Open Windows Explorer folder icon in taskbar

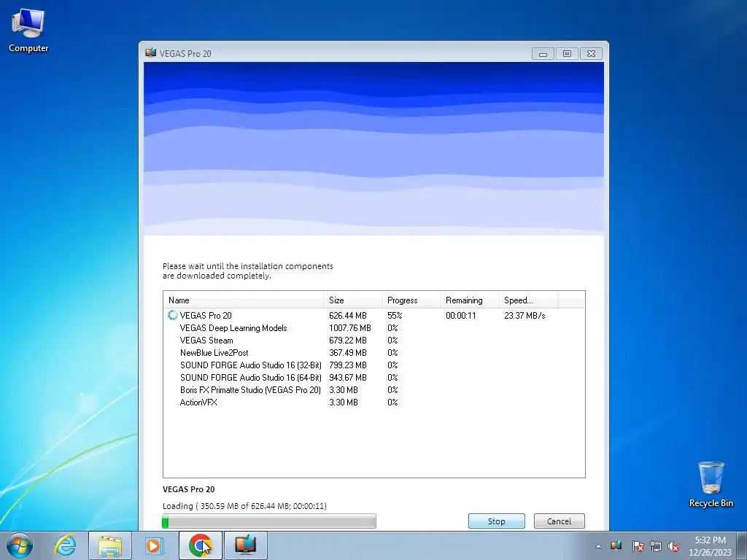click(x=110, y=545)
